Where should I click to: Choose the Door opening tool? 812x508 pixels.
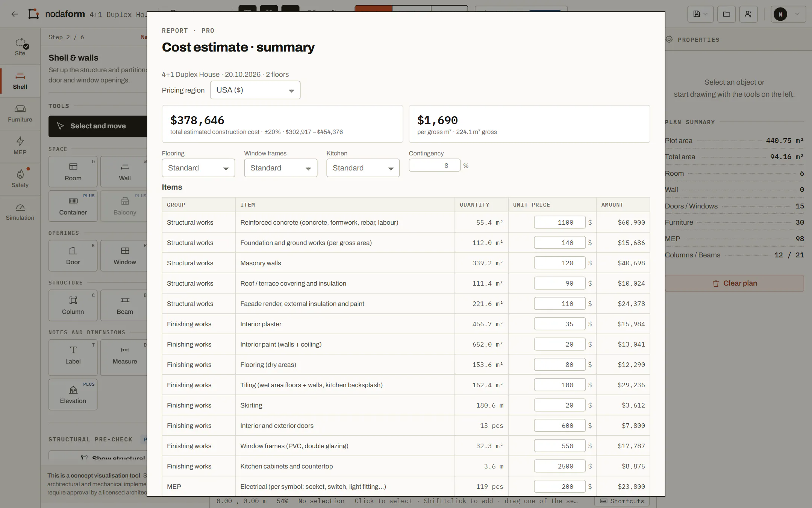(x=73, y=256)
